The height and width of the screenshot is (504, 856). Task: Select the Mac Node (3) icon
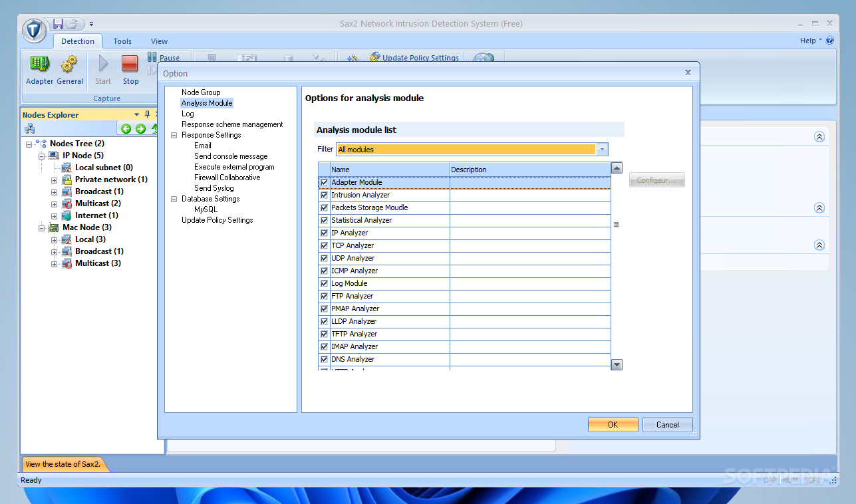click(x=54, y=227)
